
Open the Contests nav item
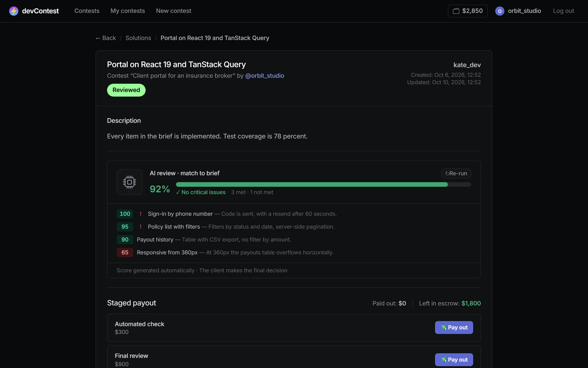[x=87, y=11]
